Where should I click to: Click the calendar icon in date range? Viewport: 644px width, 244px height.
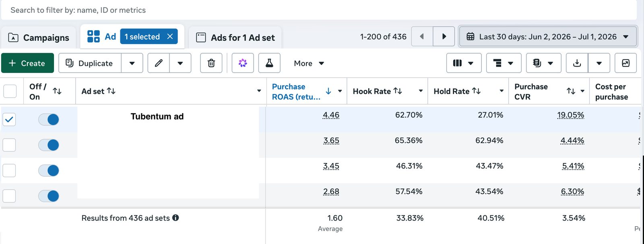(x=470, y=37)
